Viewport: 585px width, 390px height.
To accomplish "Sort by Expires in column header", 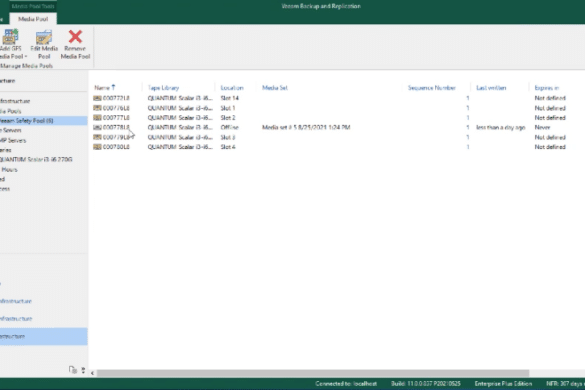I will pyautogui.click(x=547, y=88).
